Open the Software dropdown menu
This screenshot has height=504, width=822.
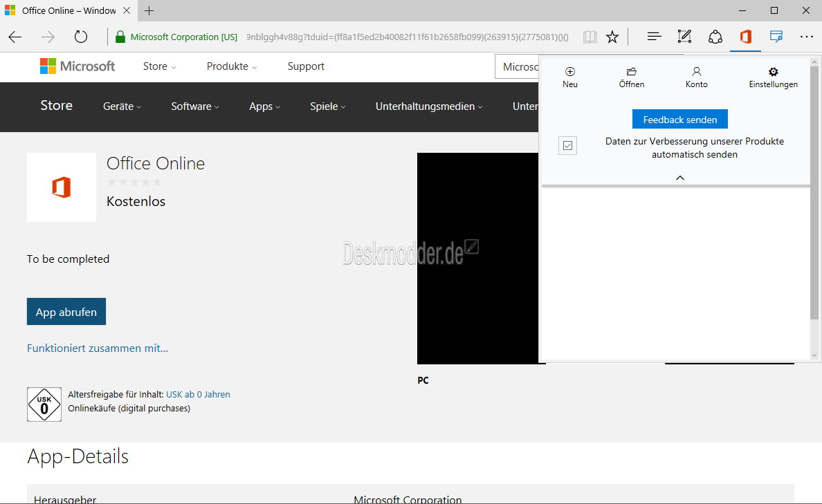click(x=195, y=106)
